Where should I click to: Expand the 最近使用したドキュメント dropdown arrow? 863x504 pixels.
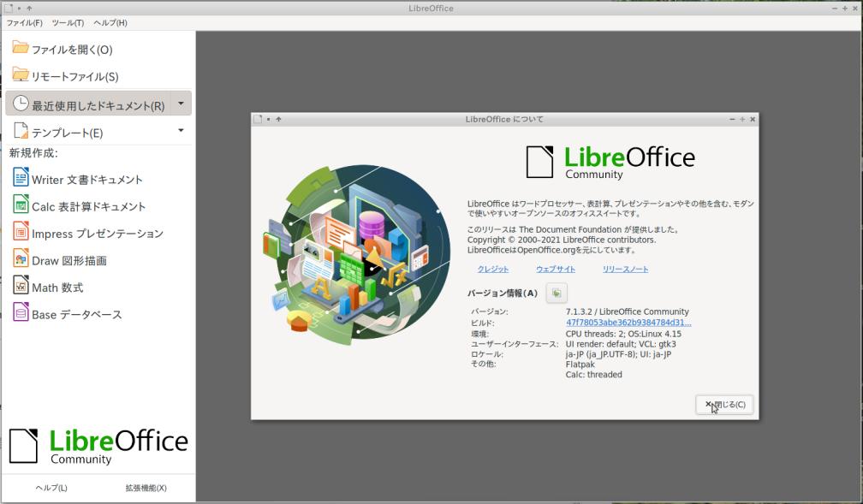182,104
